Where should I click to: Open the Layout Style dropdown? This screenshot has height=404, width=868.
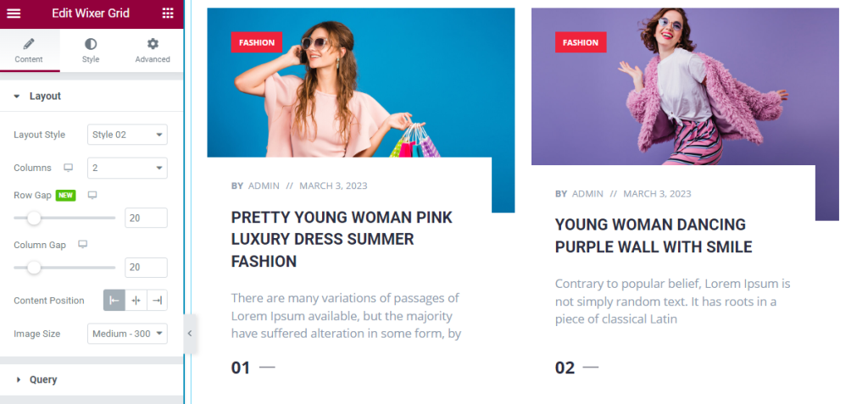click(127, 135)
